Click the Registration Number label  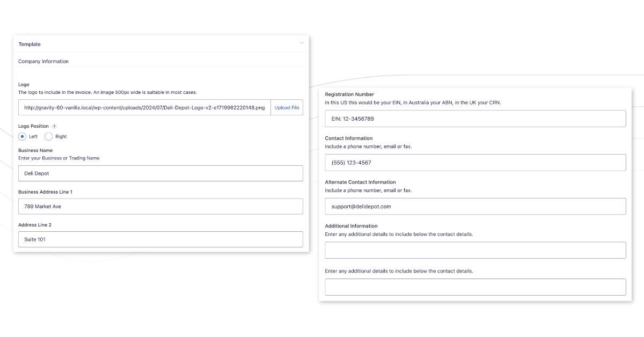point(349,94)
